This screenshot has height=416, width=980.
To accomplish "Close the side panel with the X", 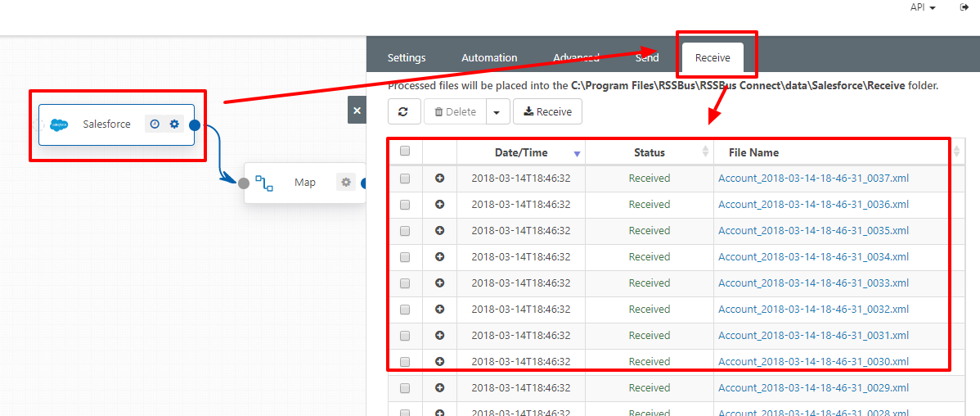I will tap(357, 111).
